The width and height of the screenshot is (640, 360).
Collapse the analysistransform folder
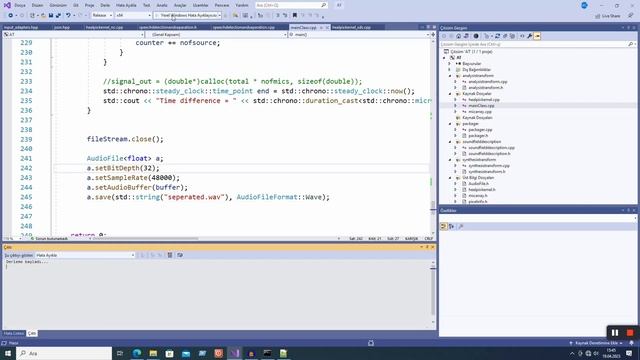coord(451,76)
